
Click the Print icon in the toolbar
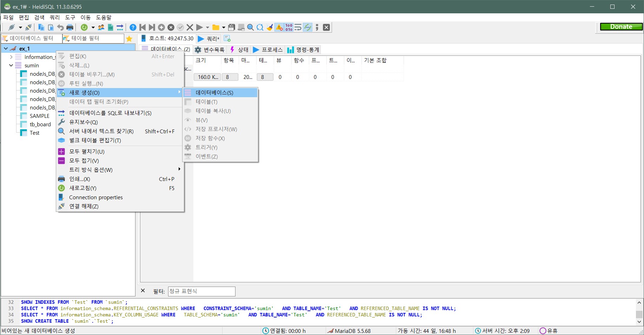pos(70,27)
